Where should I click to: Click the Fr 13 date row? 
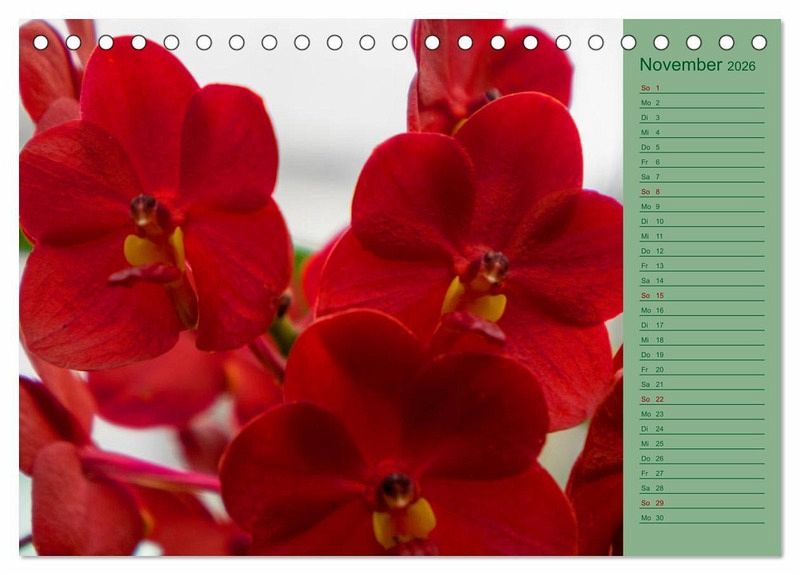click(701, 266)
